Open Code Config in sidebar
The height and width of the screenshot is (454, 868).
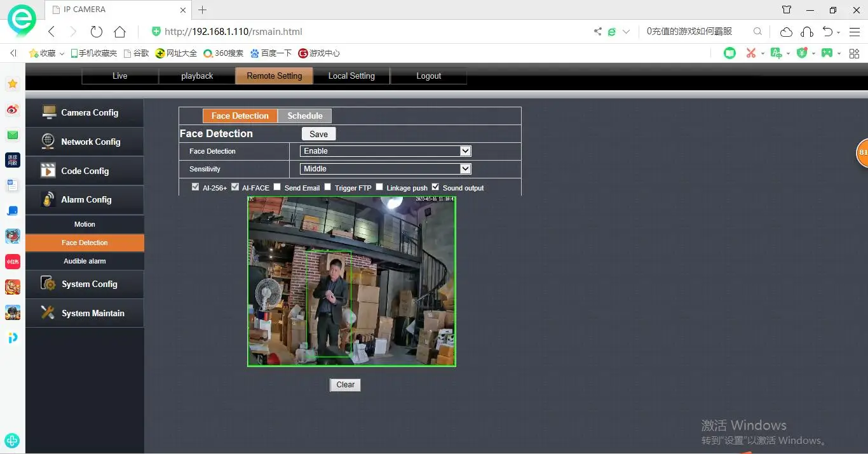coord(85,171)
